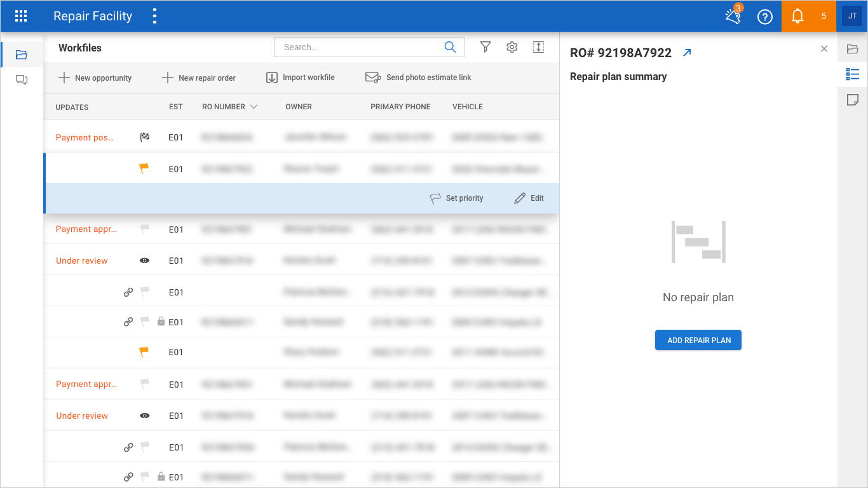868x488 pixels.
Task: Open the notifications bell
Action: (798, 17)
